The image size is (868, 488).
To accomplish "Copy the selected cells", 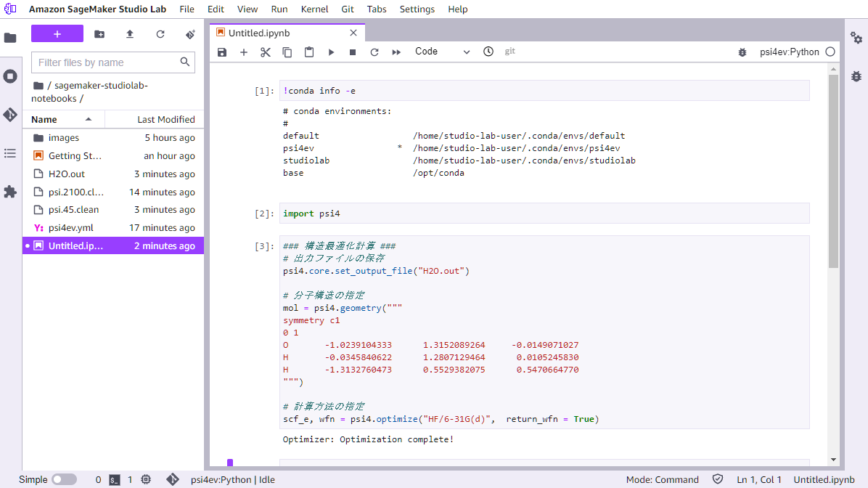I will point(287,52).
